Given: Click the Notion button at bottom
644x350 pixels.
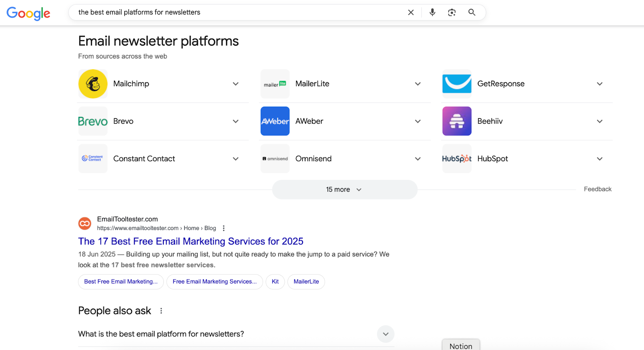Looking at the screenshot, I should [x=461, y=345].
